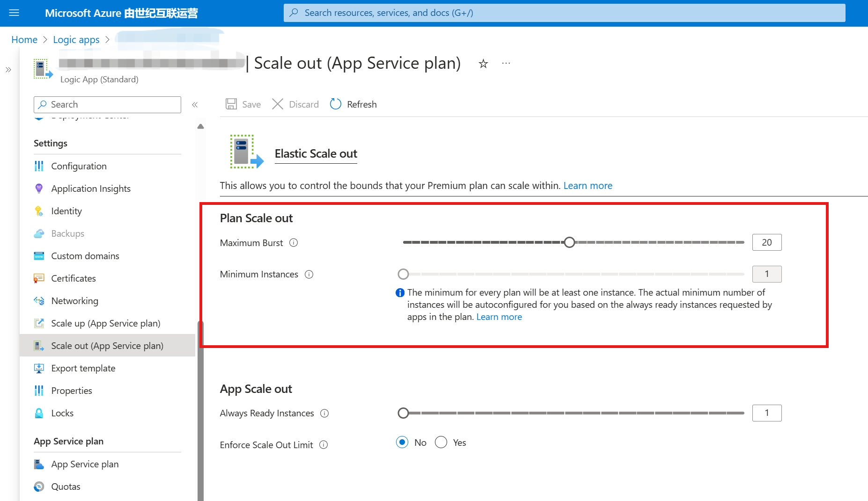Click the Refresh icon in the toolbar

335,104
